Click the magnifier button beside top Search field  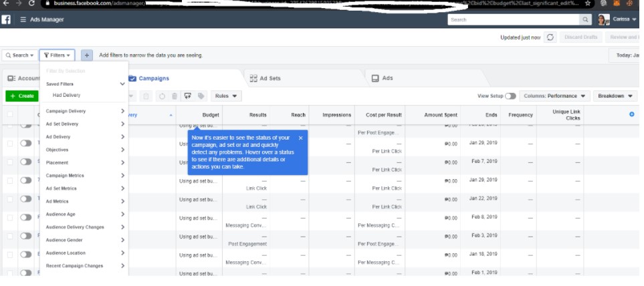(585, 19)
